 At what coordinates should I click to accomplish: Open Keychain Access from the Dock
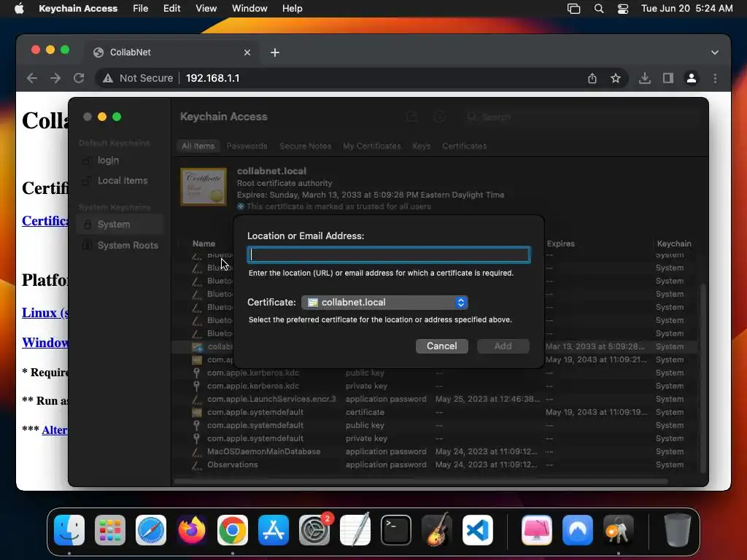(619, 530)
